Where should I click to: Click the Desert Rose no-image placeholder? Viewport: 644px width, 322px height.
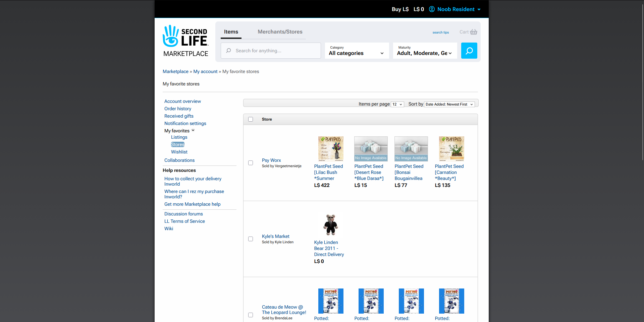pos(371,149)
